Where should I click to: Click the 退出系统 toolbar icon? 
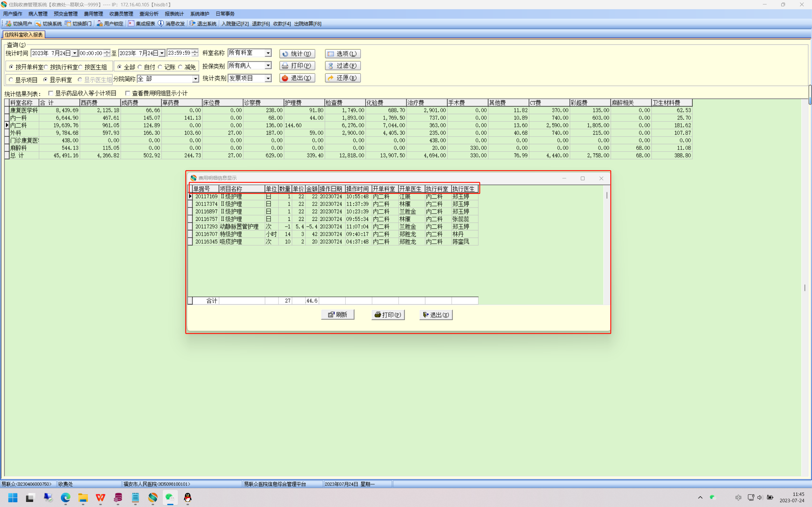click(x=192, y=23)
